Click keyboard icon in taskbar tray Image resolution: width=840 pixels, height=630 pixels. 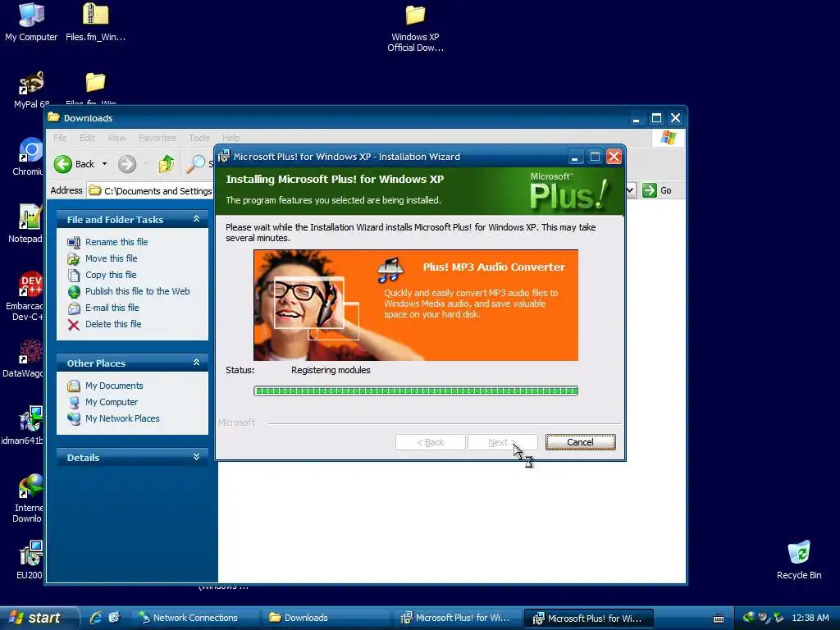pyautogui.click(x=719, y=619)
